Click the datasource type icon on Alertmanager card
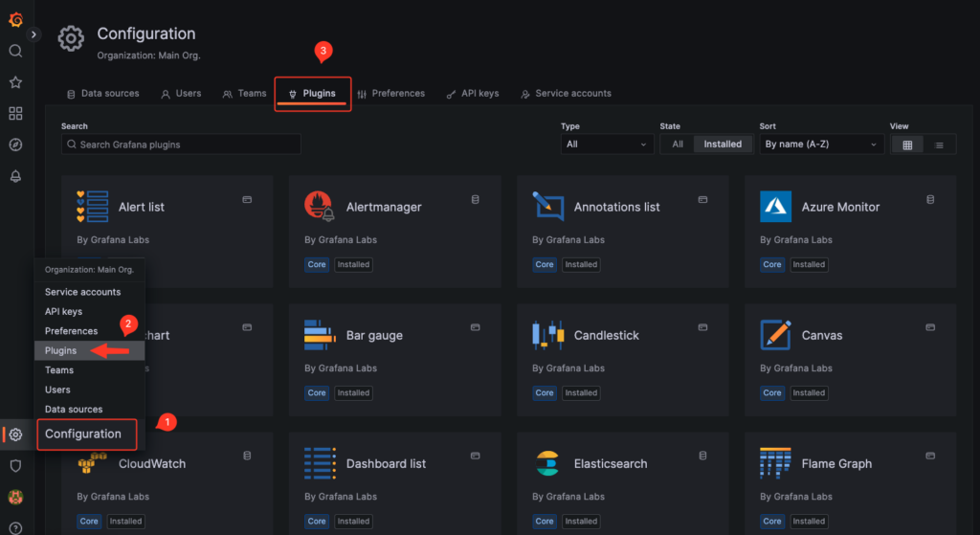 pyautogui.click(x=475, y=199)
